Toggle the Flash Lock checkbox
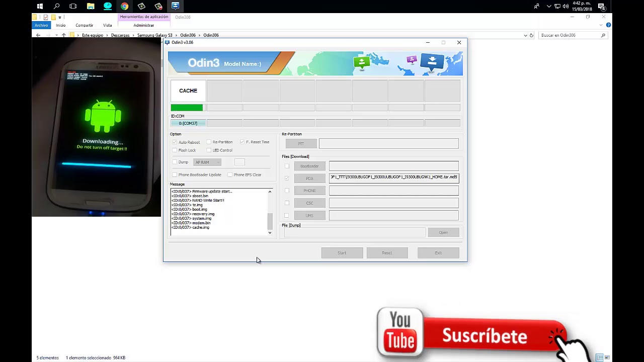The height and width of the screenshot is (362, 644). click(x=175, y=150)
